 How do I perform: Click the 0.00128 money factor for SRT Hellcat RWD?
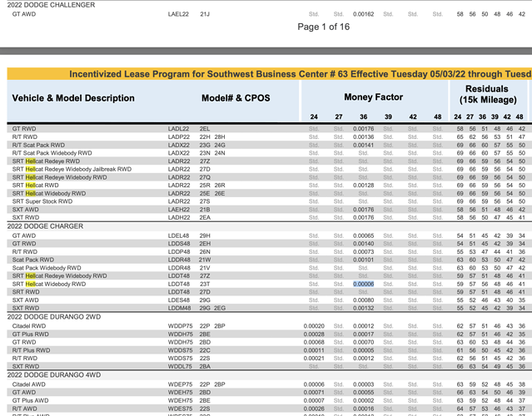[363, 185]
